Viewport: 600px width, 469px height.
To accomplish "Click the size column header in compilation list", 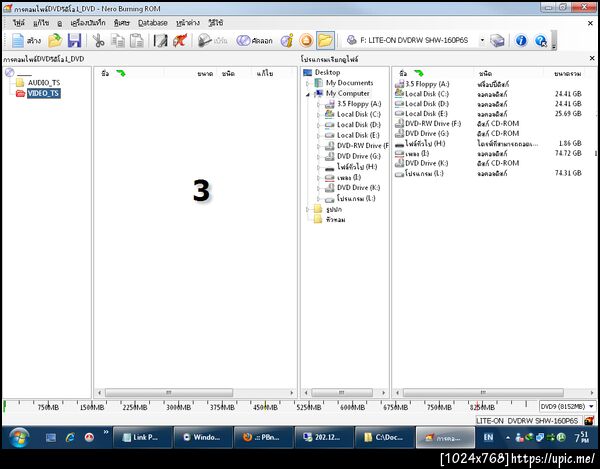I will [190, 73].
